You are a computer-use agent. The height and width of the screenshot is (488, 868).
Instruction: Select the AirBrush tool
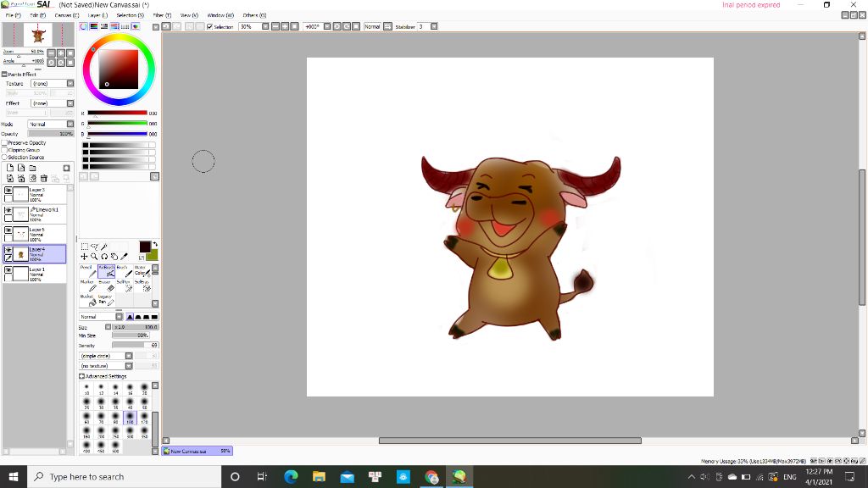click(x=106, y=270)
